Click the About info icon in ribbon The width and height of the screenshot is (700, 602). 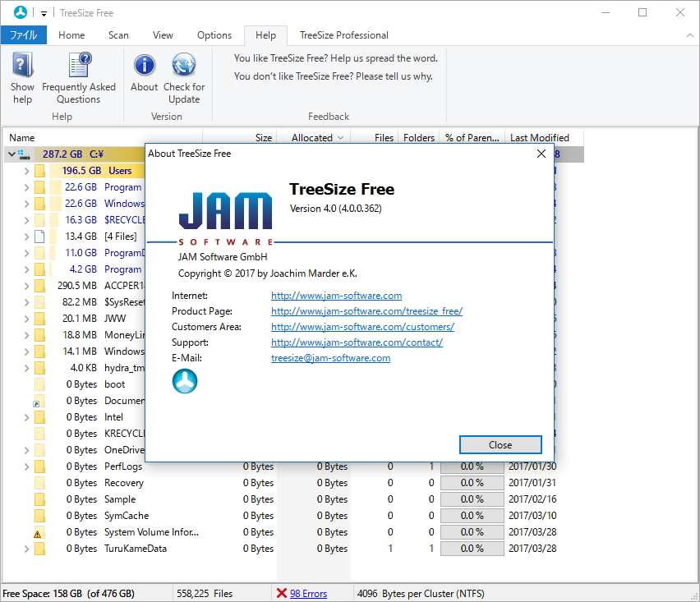[145, 65]
